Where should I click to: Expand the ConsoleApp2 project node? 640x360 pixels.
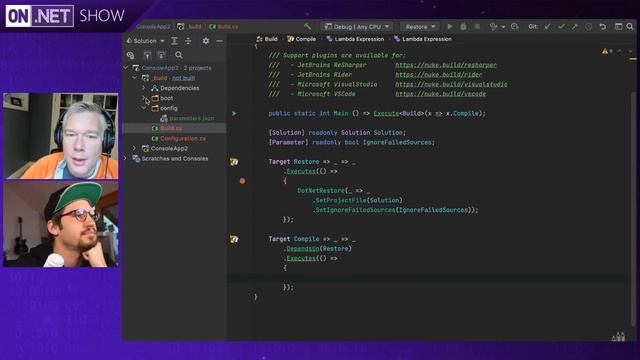click(x=135, y=148)
